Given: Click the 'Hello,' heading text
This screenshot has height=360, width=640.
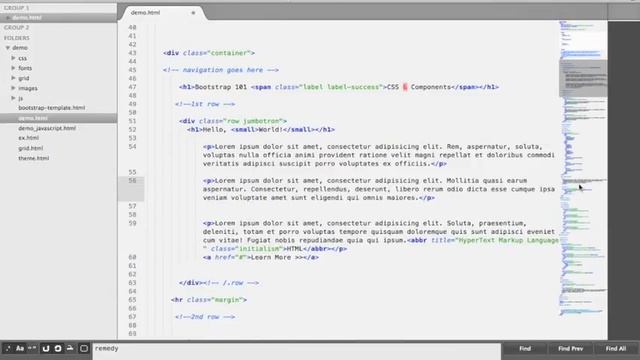Looking at the screenshot, I should (215, 130).
